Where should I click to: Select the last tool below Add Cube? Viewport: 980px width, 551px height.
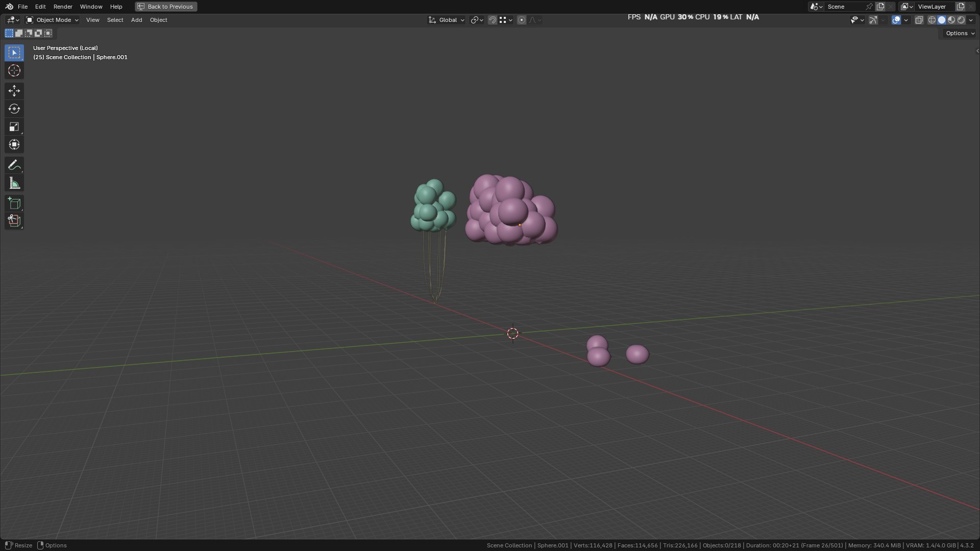(x=14, y=221)
